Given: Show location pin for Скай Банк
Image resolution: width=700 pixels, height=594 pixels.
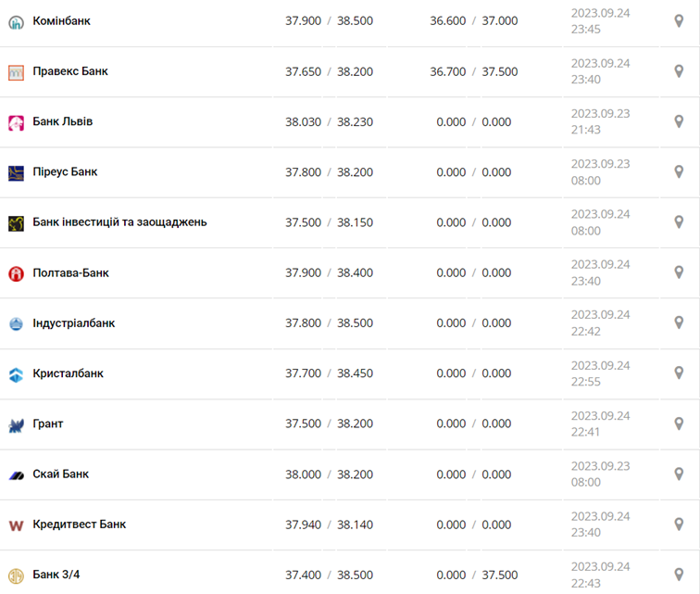Looking at the screenshot, I should tap(679, 474).
